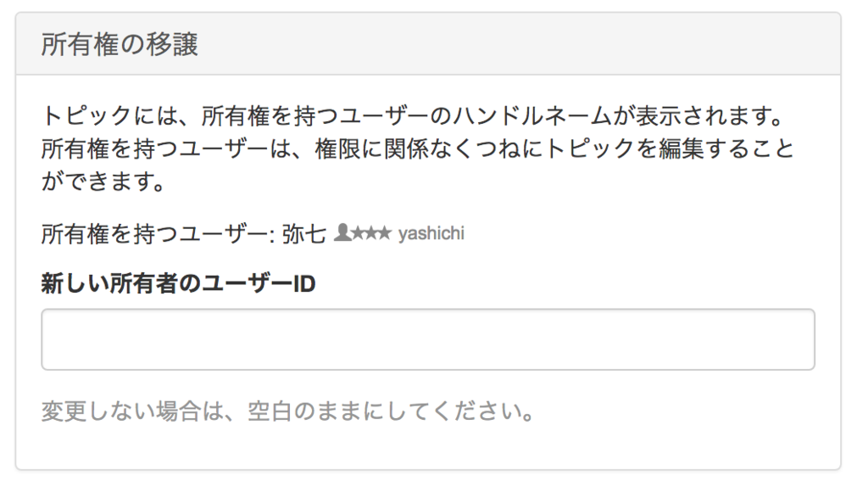Click the first star in the rank icons
Screen dimensions: 868x492
click(359, 233)
